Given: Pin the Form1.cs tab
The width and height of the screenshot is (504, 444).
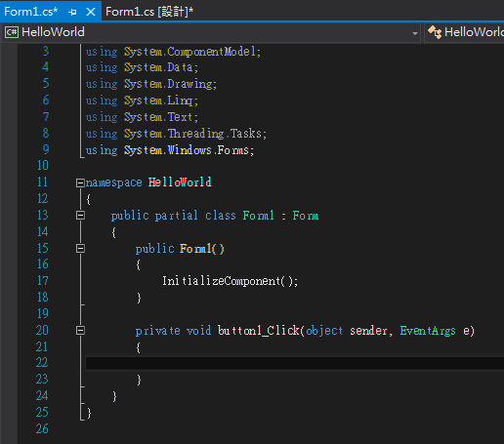Looking at the screenshot, I should pyautogui.click(x=72, y=13).
